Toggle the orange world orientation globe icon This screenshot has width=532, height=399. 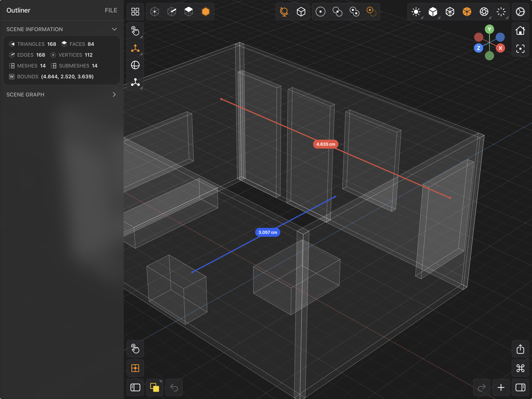284,12
